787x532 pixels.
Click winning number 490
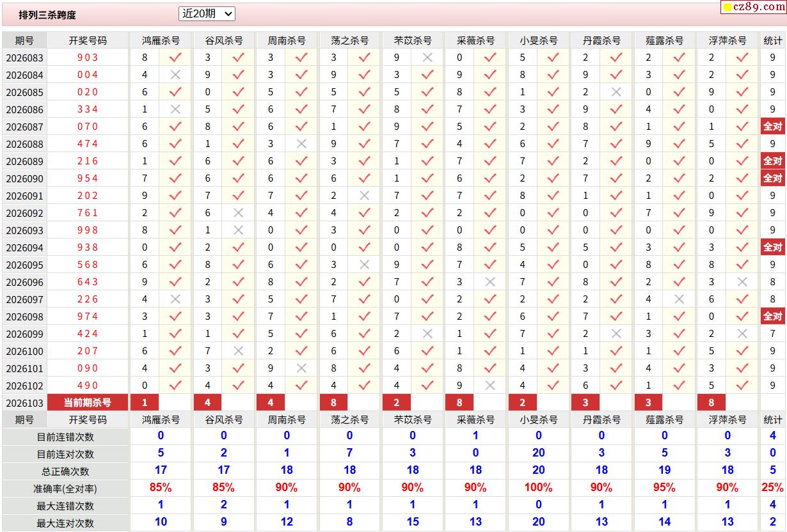88,386
